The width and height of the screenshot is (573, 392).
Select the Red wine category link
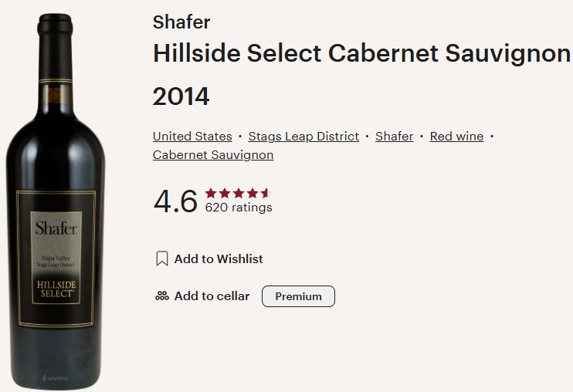(456, 136)
